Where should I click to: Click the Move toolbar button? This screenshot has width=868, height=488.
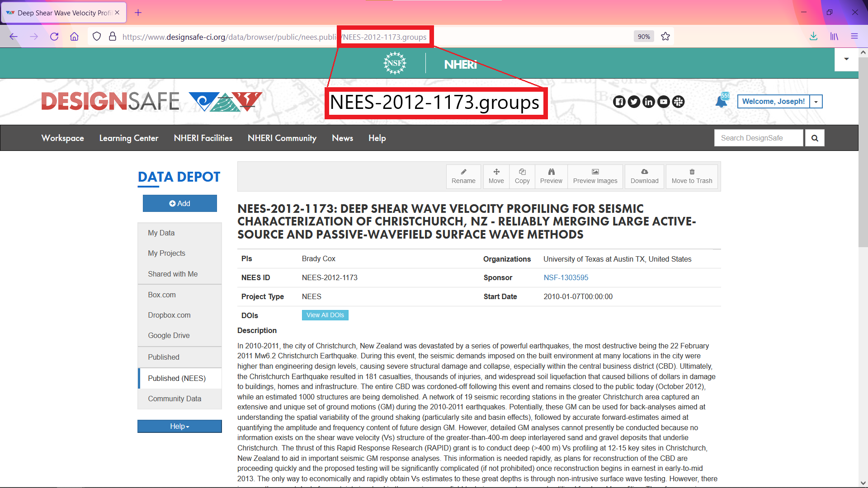click(x=496, y=176)
